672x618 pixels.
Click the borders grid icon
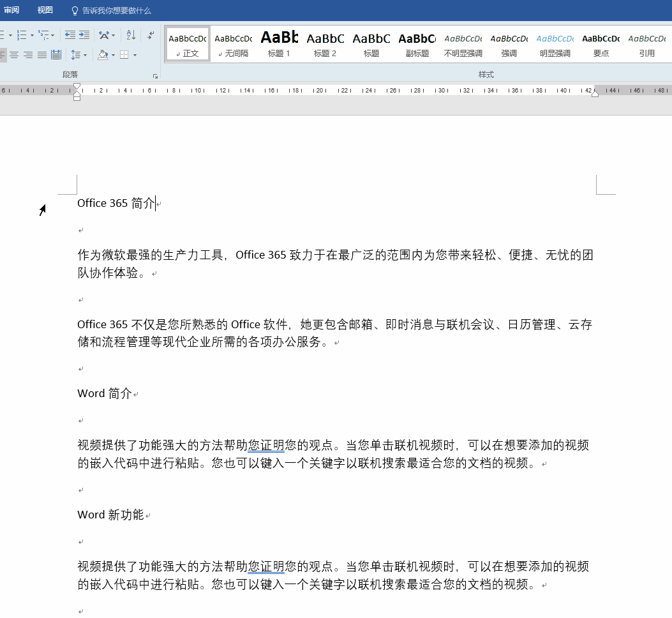(124, 55)
